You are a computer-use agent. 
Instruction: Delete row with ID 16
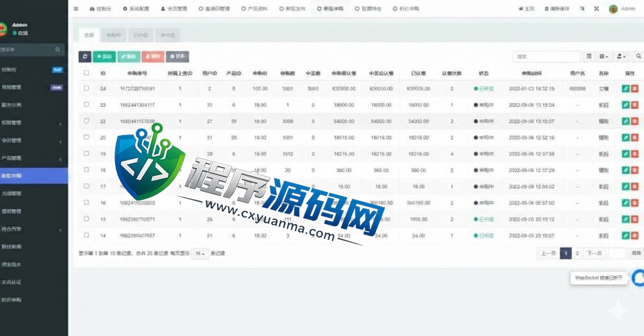635,203
